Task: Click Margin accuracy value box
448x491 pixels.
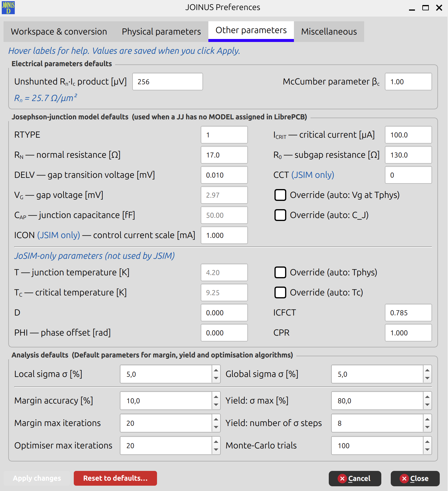Action: [x=166, y=401]
